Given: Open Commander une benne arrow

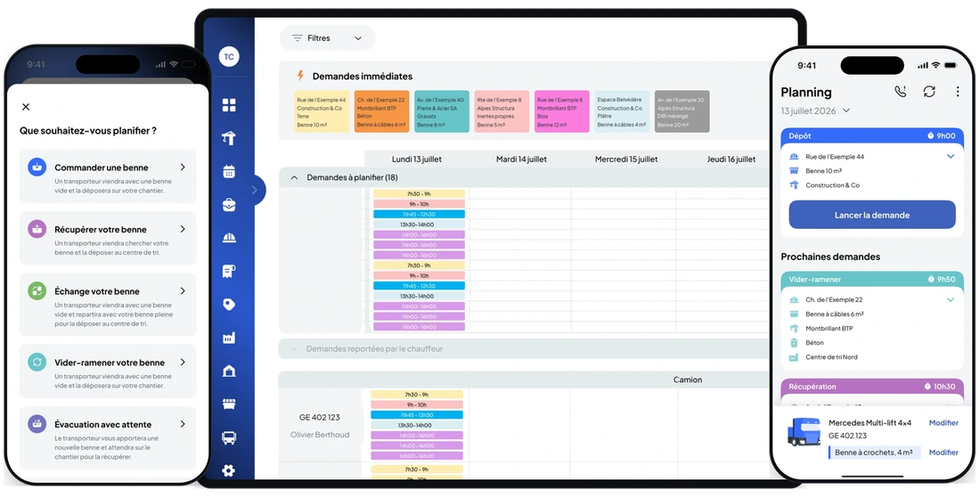Looking at the screenshot, I should pyautogui.click(x=183, y=167).
